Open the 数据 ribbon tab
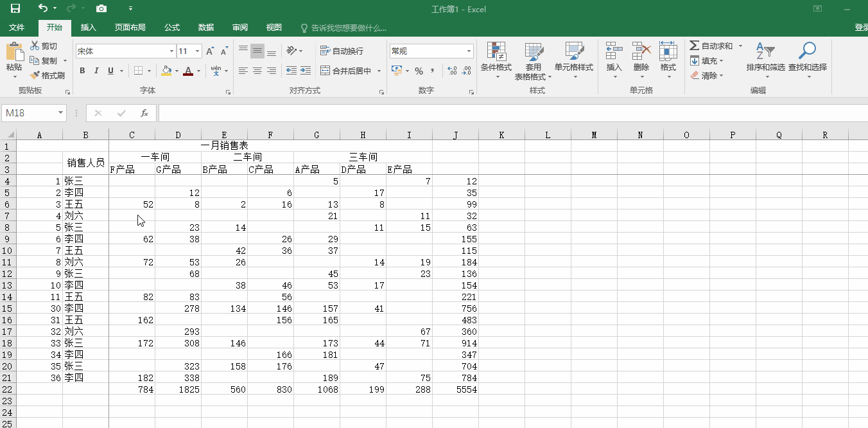868x428 pixels. click(x=205, y=27)
